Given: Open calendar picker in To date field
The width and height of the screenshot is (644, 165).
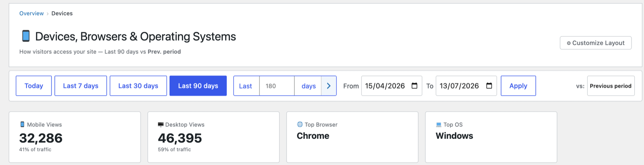Looking at the screenshot, I should 489,86.
